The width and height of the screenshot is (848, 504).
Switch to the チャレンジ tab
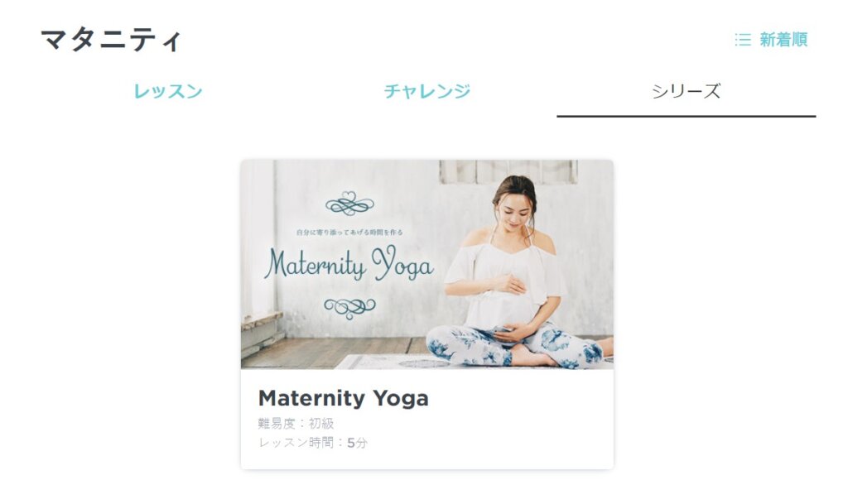427,91
